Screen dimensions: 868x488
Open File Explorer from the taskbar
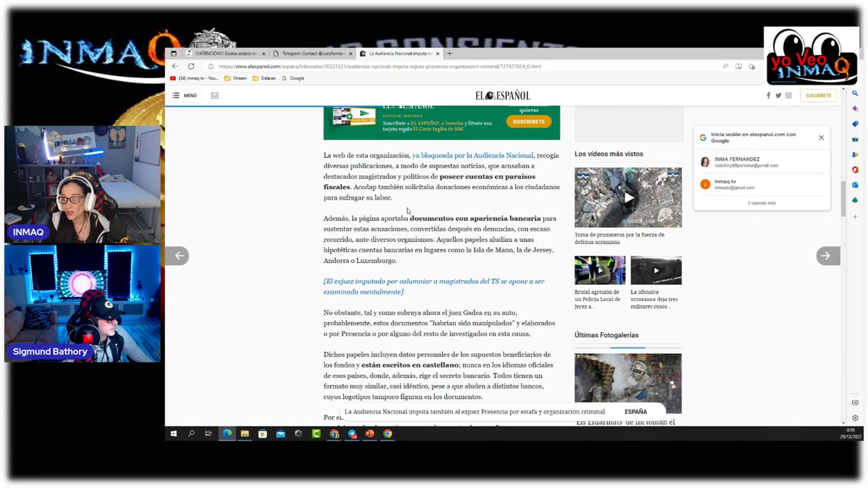245,434
